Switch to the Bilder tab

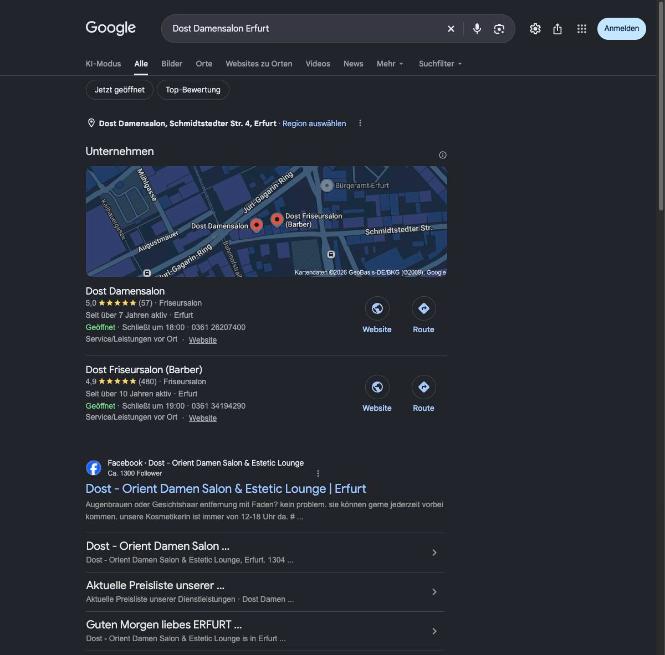click(x=171, y=64)
